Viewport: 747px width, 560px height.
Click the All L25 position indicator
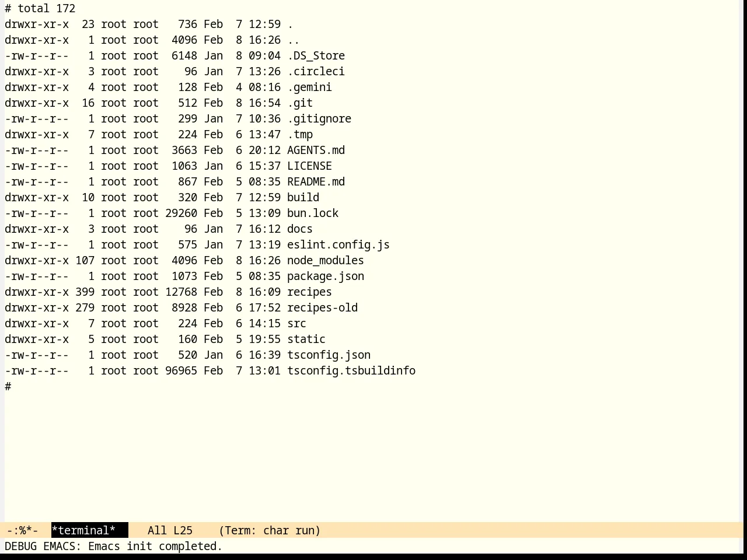coord(170,530)
